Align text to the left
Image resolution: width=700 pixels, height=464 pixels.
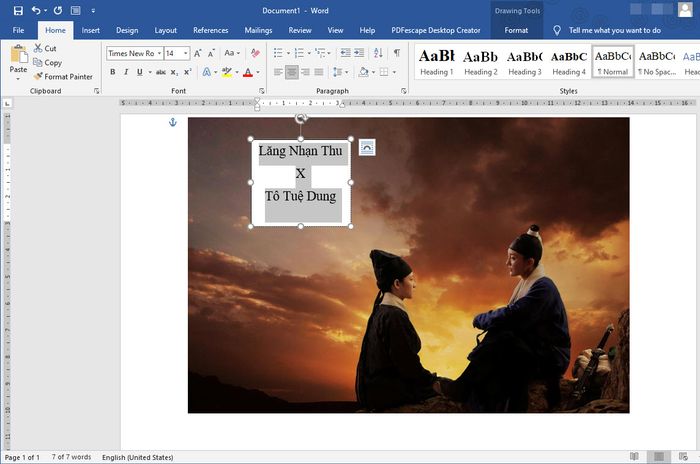click(x=278, y=72)
